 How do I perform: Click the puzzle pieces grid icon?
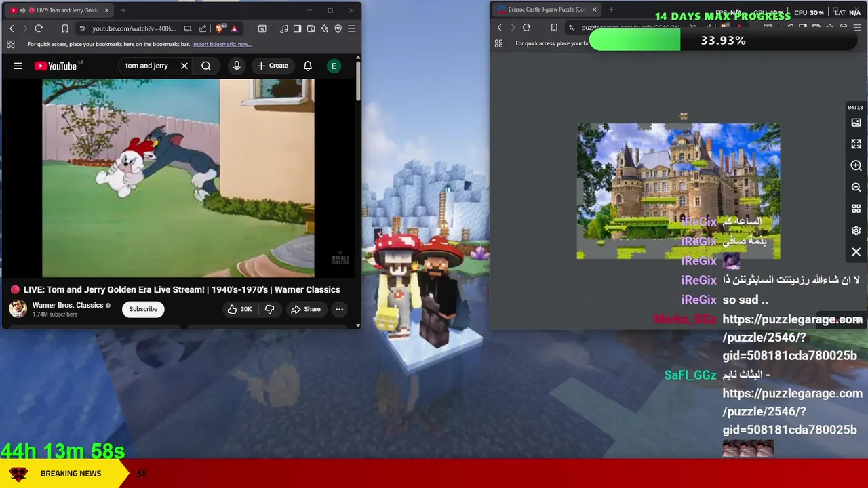(856, 209)
